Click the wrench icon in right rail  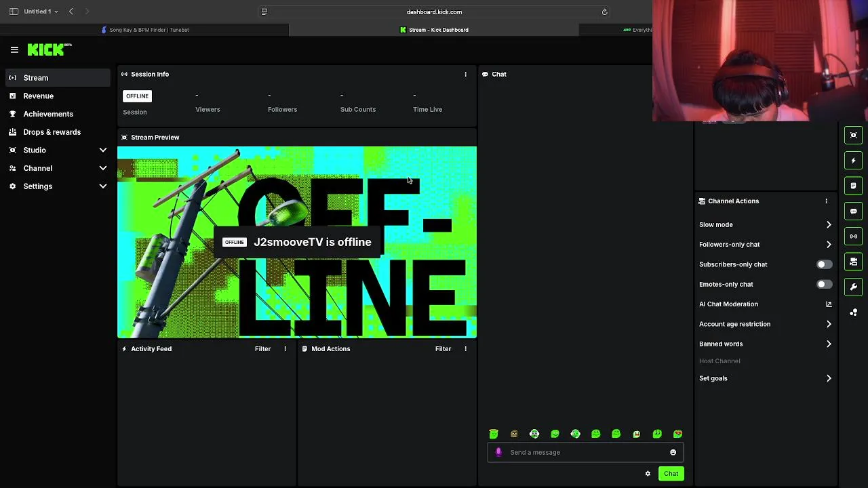pyautogui.click(x=853, y=287)
